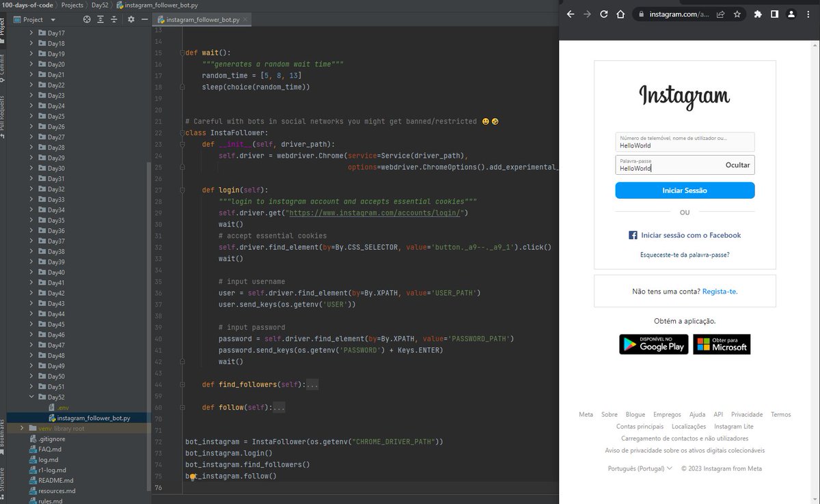Viewport: 820px width, 504px height.
Task: Click the Instagram Lite footer link
Action: (734, 426)
